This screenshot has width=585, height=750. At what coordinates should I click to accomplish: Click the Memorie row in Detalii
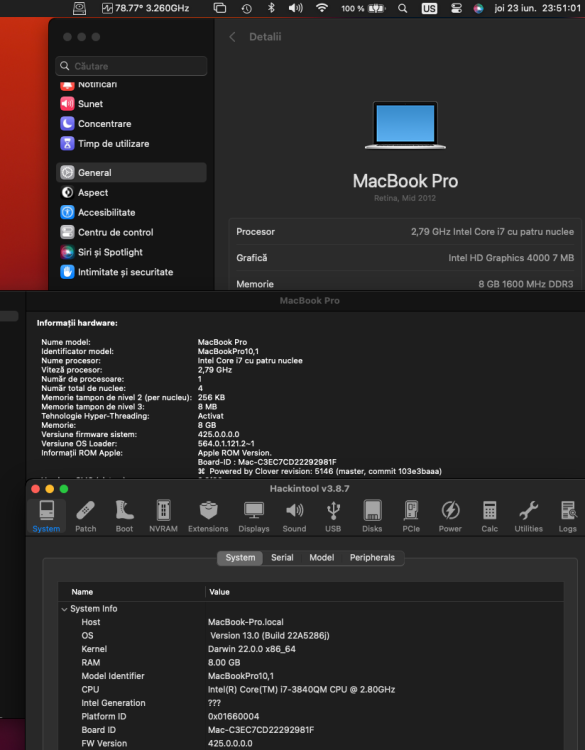(405, 281)
